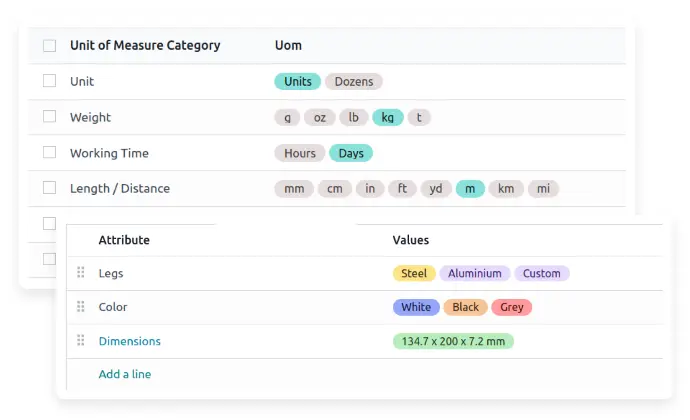Toggle the select-all checkbox in header
This screenshot has width=690, height=420.
pos(49,45)
